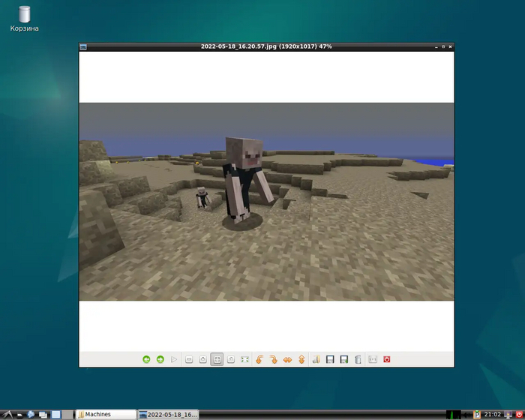Go to the next image
The image size is (525, 420).
pos(160,359)
